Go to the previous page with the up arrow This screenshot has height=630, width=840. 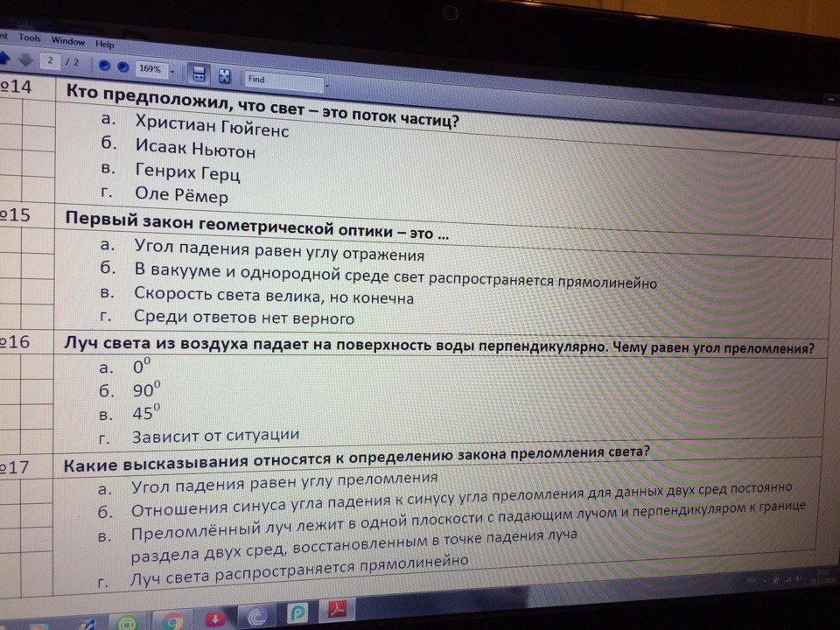click(4, 59)
